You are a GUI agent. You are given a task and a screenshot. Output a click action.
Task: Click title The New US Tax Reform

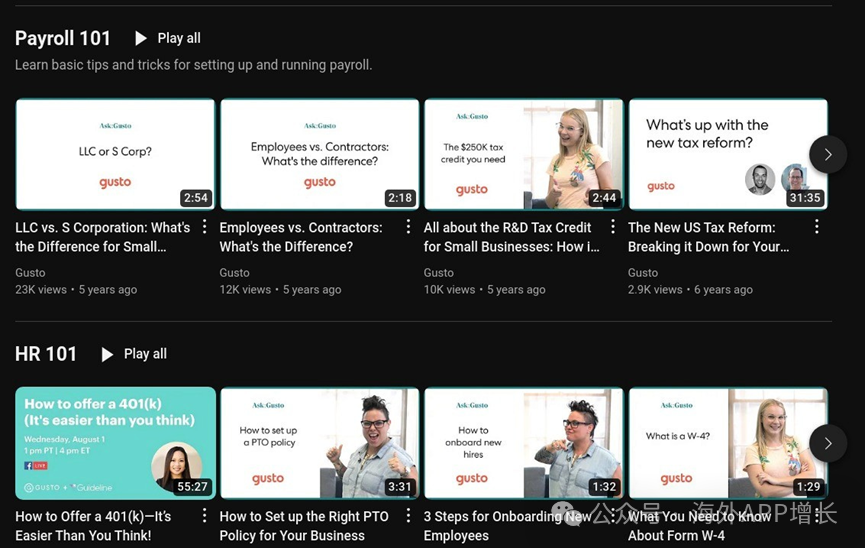click(708, 237)
